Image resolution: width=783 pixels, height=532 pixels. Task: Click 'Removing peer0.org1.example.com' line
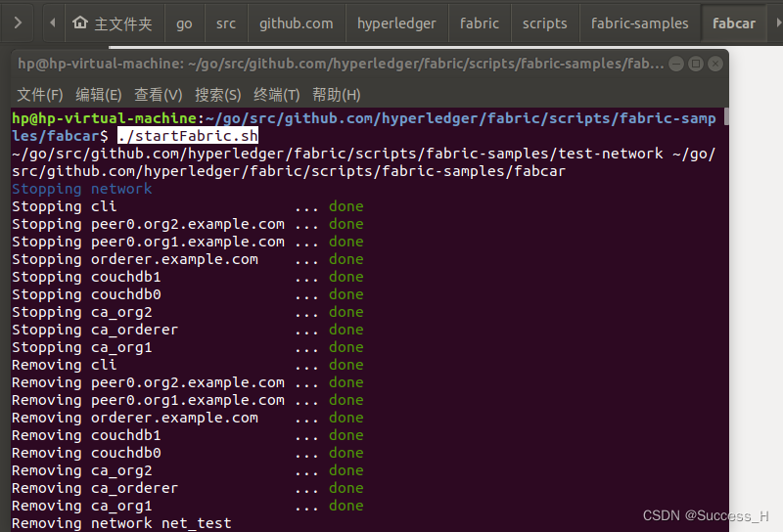[188, 400]
